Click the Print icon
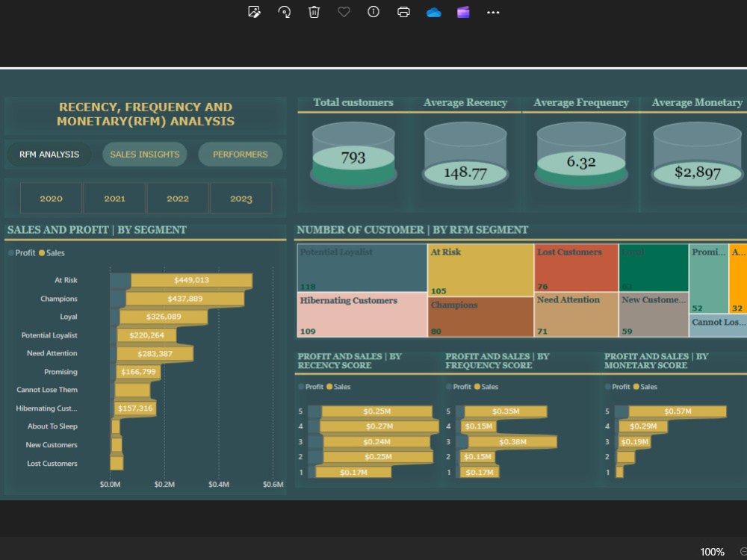747x560 pixels. point(403,12)
